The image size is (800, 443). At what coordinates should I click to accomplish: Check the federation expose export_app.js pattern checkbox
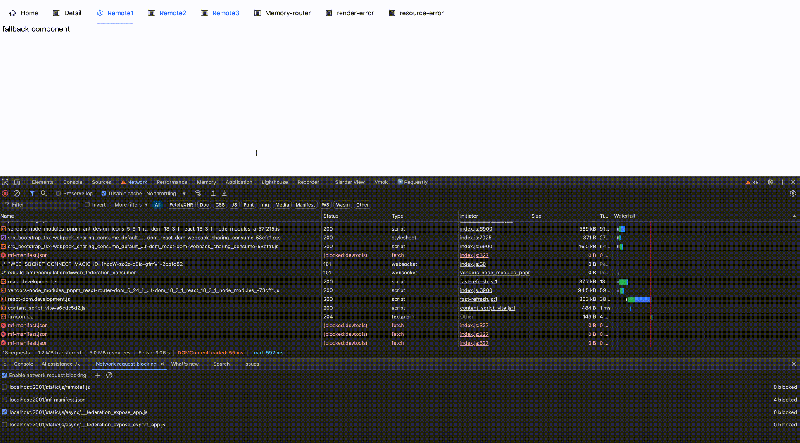(5, 424)
